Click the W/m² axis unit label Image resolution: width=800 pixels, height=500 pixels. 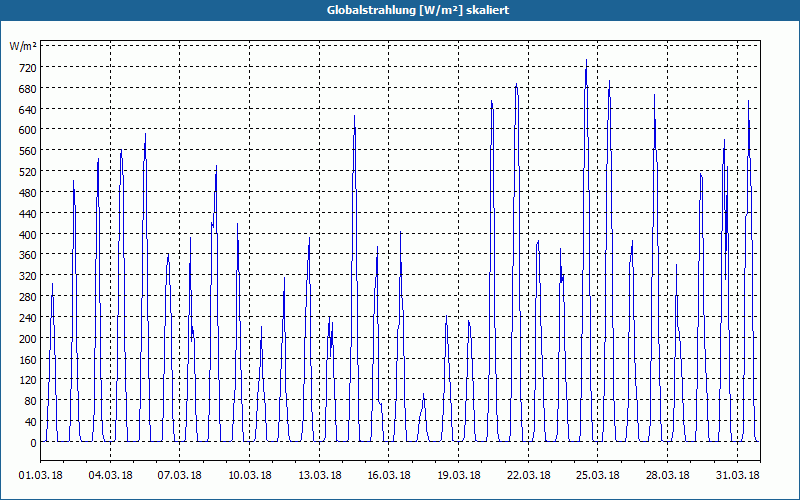coord(23,46)
